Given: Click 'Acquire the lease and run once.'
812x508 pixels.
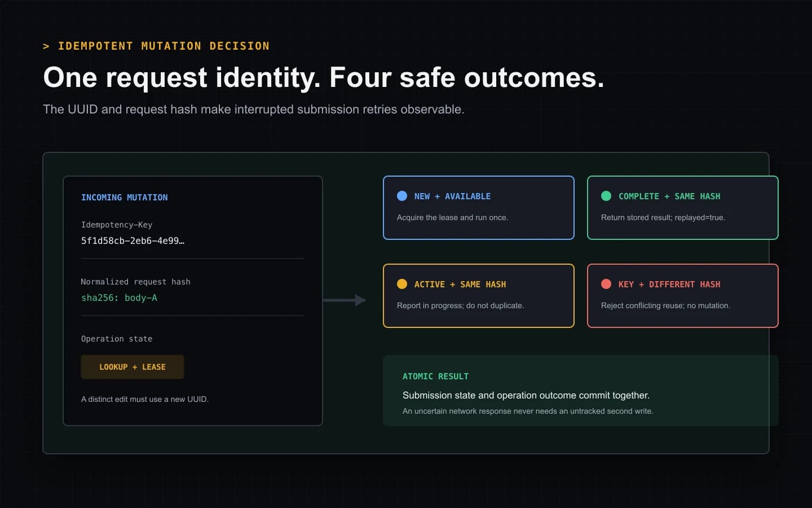Looking at the screenshot, I should pos(452,217).
